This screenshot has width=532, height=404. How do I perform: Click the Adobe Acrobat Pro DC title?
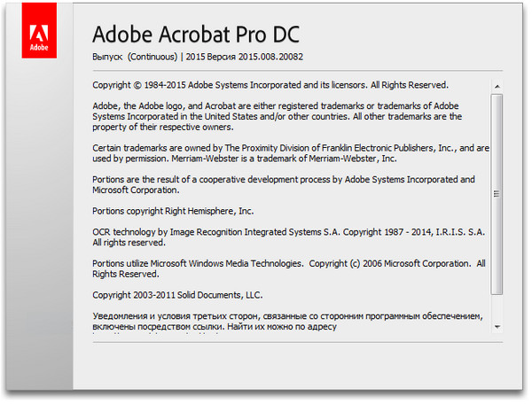pos(197,34)
